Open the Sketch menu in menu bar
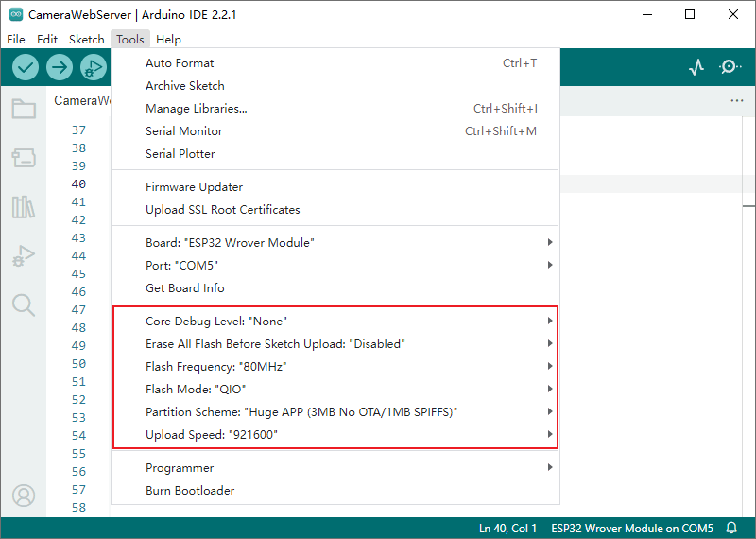Image resolution: width=756 pixels, height=539 pixels. 87,39
